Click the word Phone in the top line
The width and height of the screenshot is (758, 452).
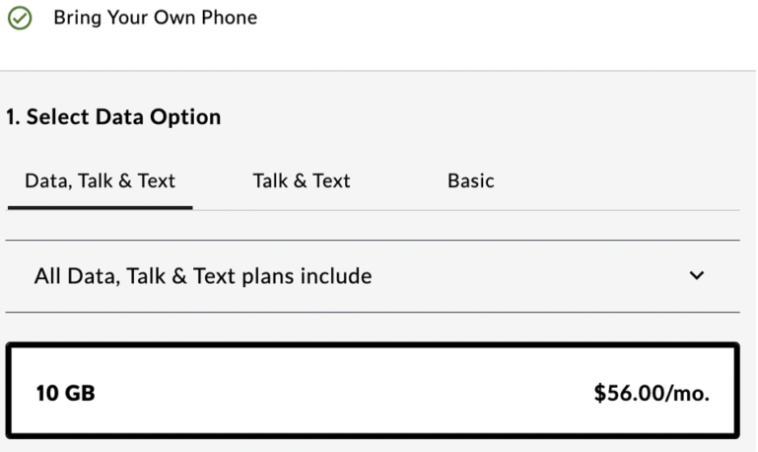(229, 18)
